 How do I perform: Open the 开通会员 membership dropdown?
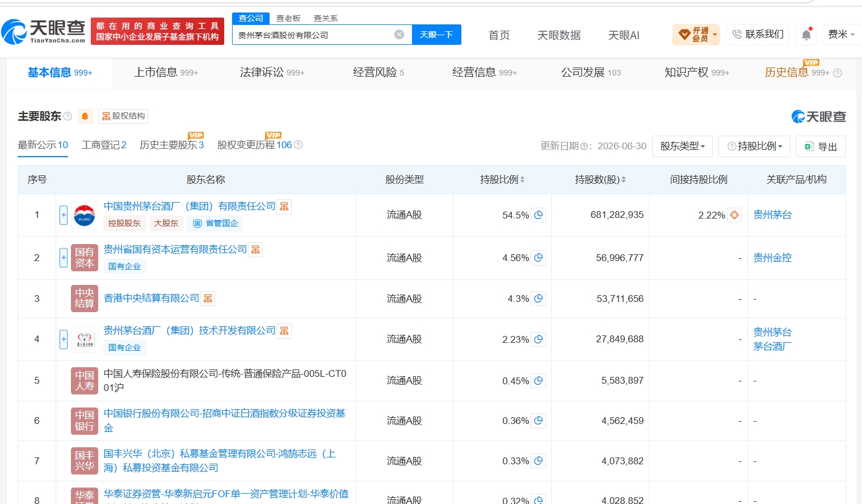(696, 35)
